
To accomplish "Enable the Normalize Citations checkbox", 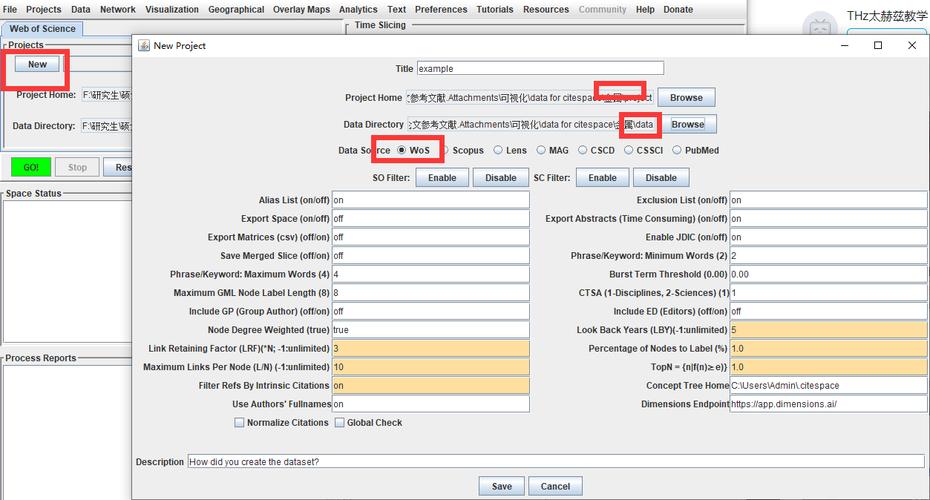I will [239, 422].
